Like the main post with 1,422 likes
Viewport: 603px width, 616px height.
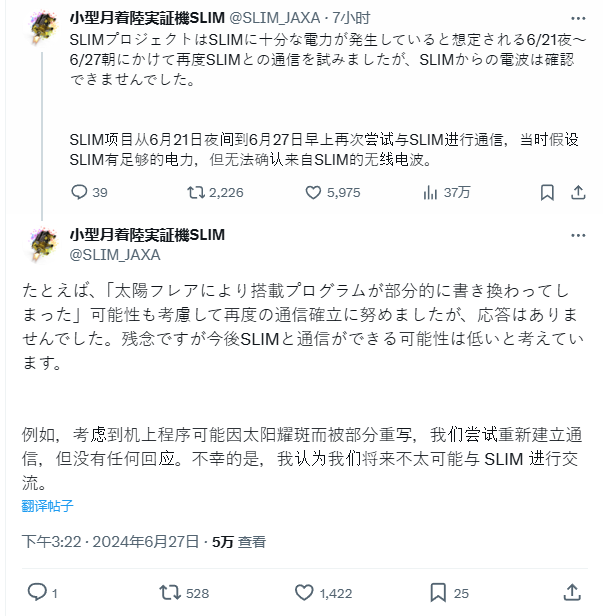(306, 592)
